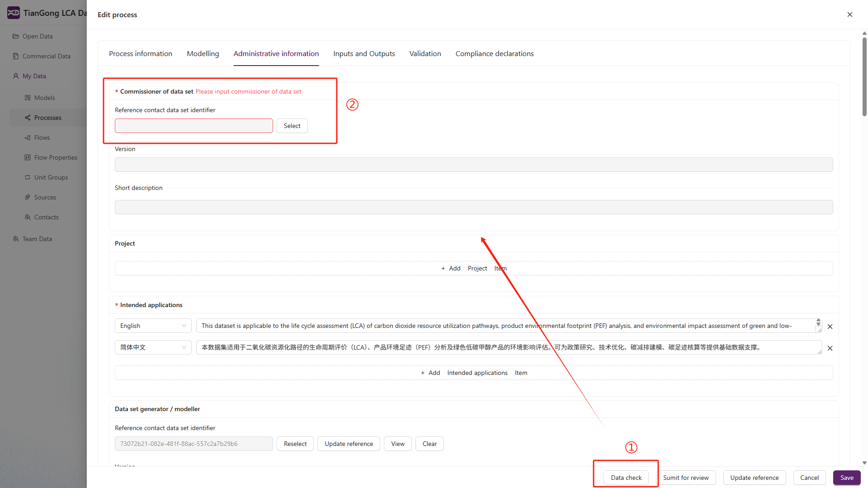
Task: Click the Flow Properties sidebar icon
Action: coord(28,157)
